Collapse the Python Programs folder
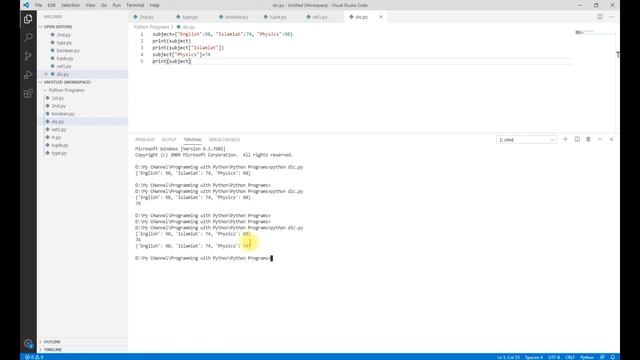The image size is (640, 360). (x=66, y=90)
